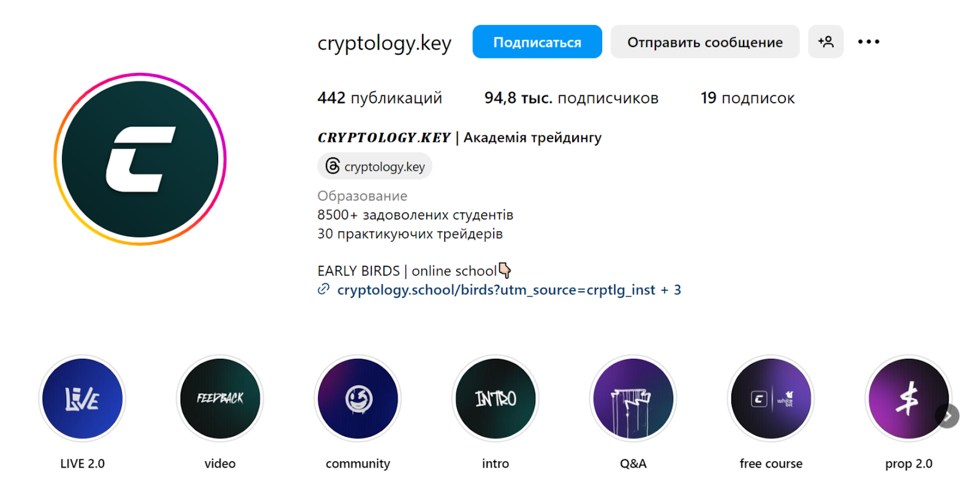The height and width of the screenshot is (485, 980).
Task: View the 19 подписок following list
Action: click(747, 98)
